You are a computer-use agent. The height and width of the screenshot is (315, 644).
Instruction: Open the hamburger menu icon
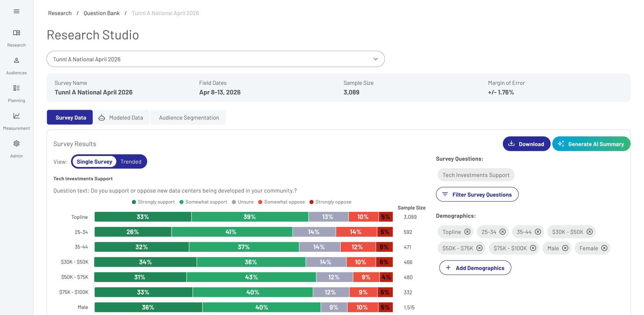[x=16, y=11]
